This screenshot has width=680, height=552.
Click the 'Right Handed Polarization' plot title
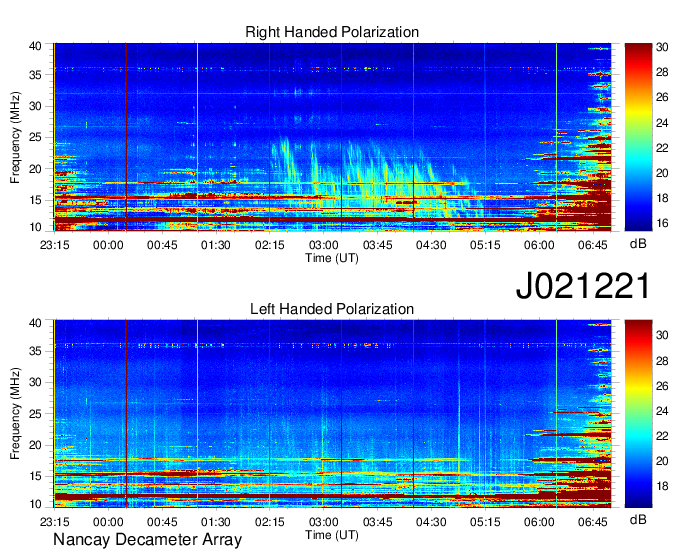point(332,32)
